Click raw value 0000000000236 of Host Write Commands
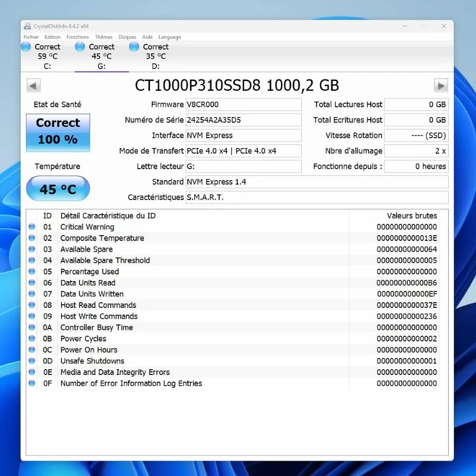 (x=407, y=316)
